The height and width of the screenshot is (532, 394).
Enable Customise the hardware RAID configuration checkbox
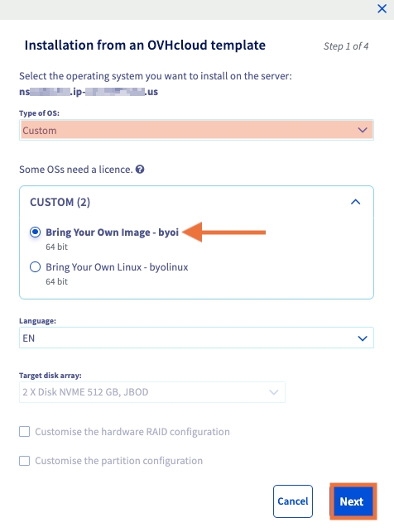(x=25, y=432)
